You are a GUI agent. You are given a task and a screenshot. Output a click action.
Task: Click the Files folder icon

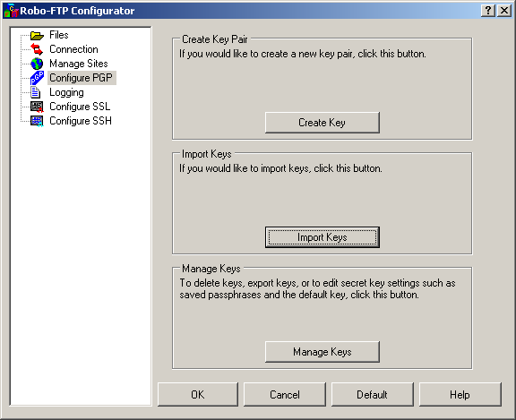(x=37, y=35)
